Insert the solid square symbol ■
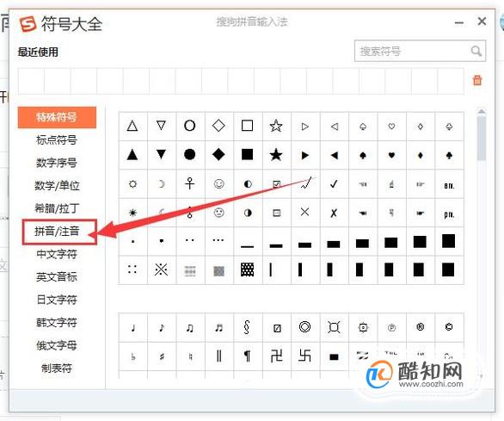The height and width of the screenshot is (421, 504). (247, 155)
